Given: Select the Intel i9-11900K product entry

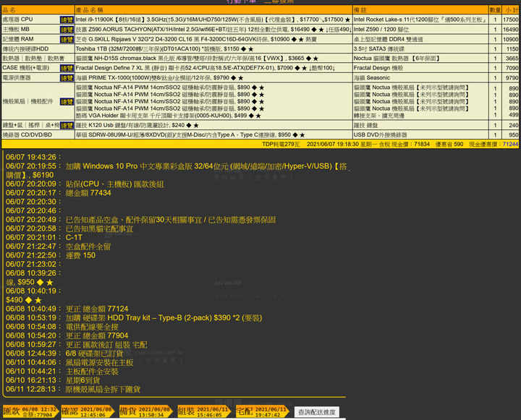Looking at the screenshot, I should pyautogui.click(x=213, y=20).
